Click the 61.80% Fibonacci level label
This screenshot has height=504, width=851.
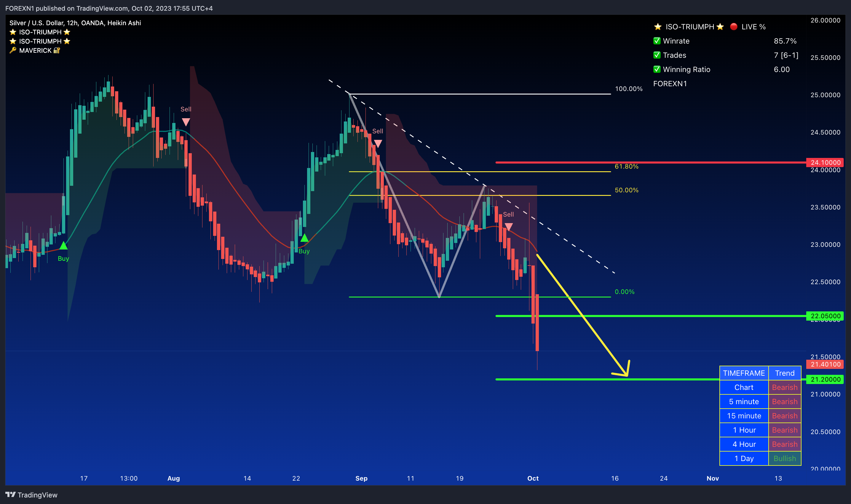(627, 167)
